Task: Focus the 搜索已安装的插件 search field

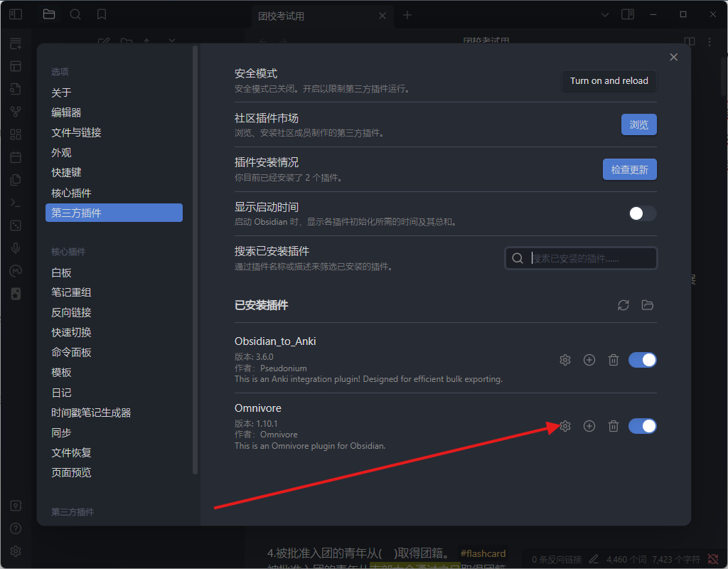Action: pos(582,258)
